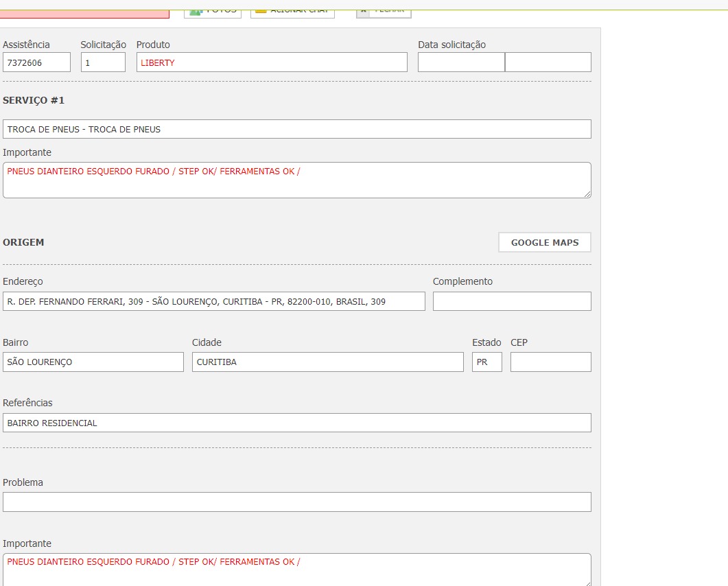Click the Endereço address field

(213, 301)
